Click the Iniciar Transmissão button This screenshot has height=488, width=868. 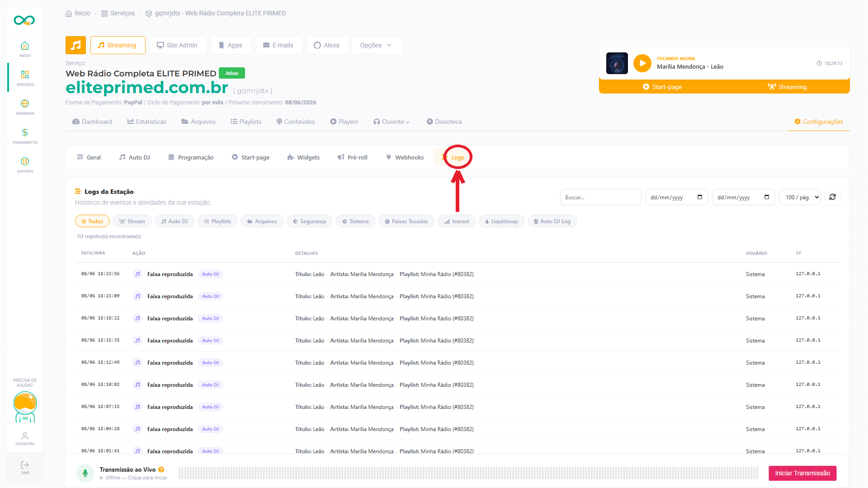(x=802, y=473)
